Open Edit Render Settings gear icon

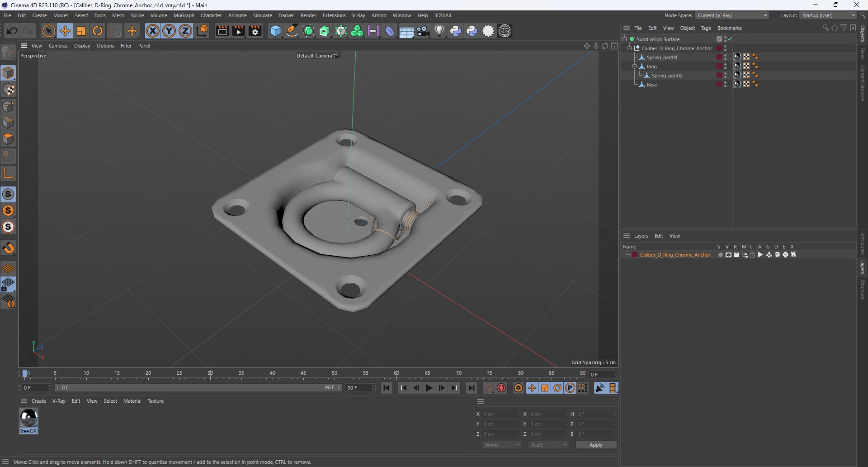click(255, 31)
